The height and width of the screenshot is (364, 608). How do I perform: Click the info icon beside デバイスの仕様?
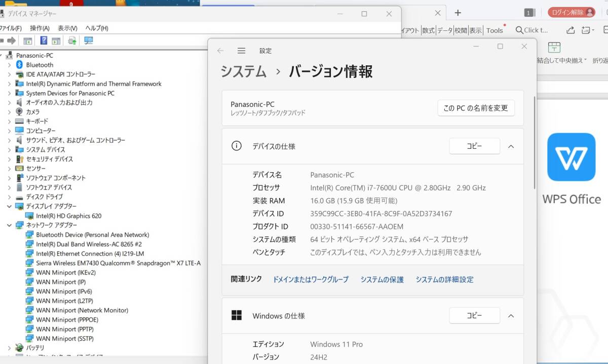(x=237, y=146)
